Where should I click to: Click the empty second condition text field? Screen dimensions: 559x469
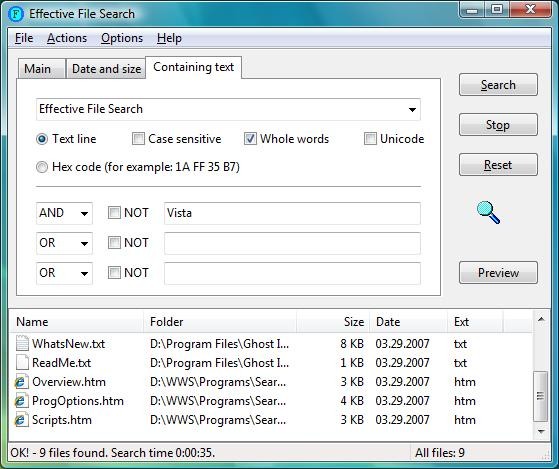292,243
